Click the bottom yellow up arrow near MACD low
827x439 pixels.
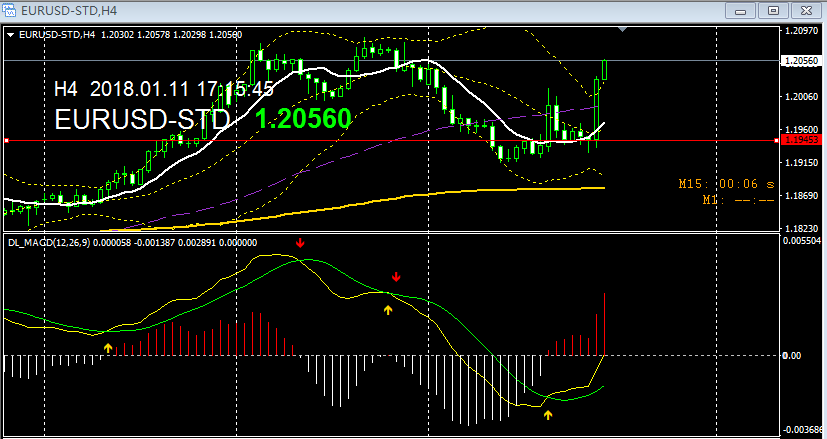tap(548, 412)
